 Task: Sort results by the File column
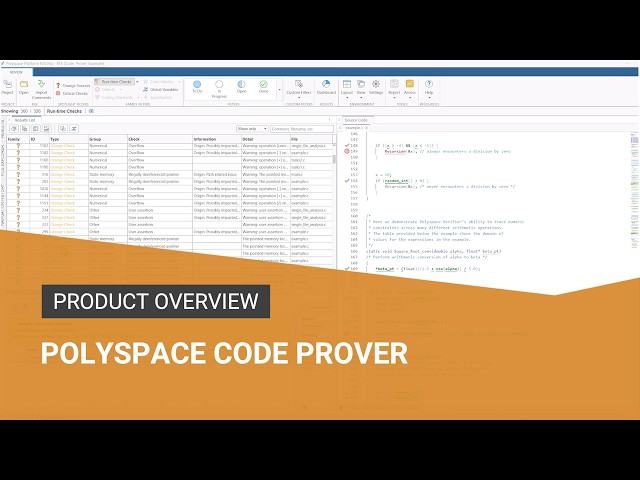311,139
